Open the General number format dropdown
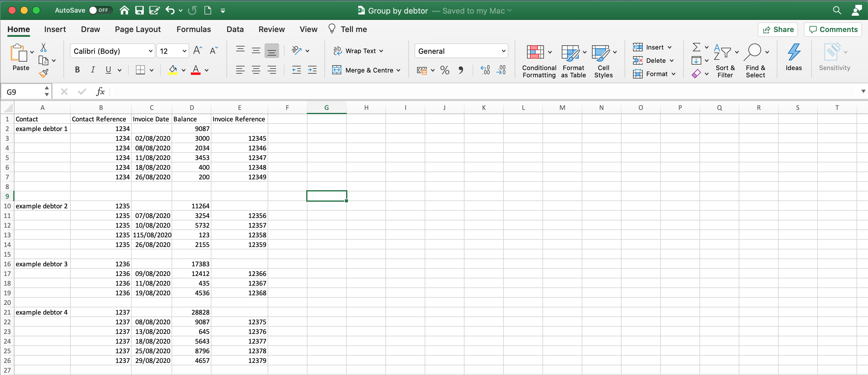The height and width of the screenshot is (375, 868). [503, 51]
